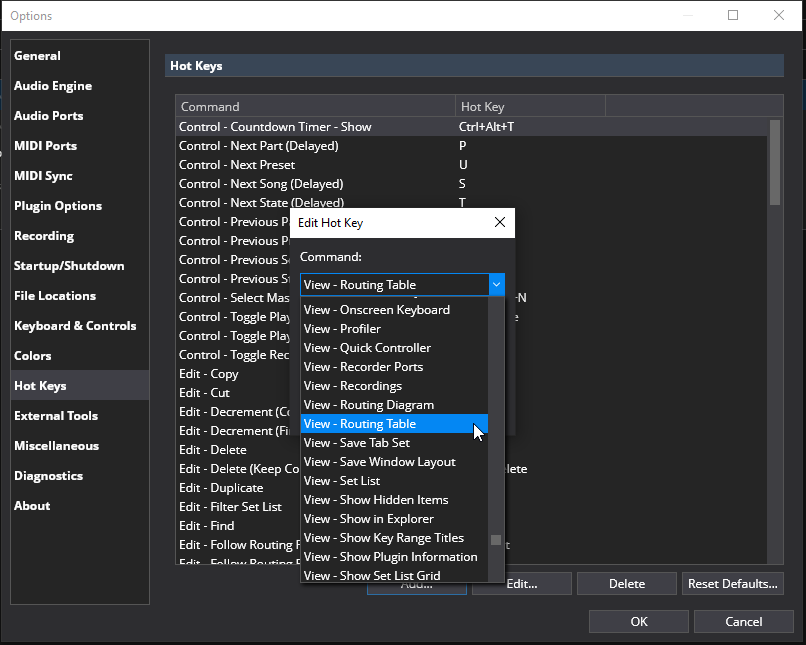Viewport: 806px width, 645px height.
Task: Show the Diagnostics page
Action: coord(48,476)
